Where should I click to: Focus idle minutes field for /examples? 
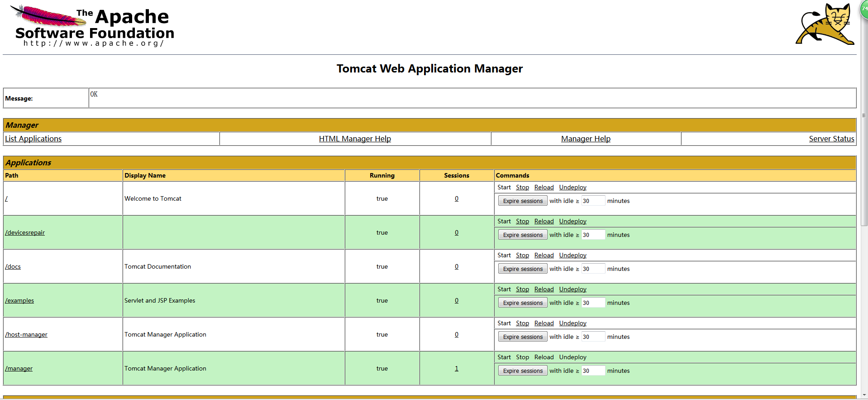(593, 303)
